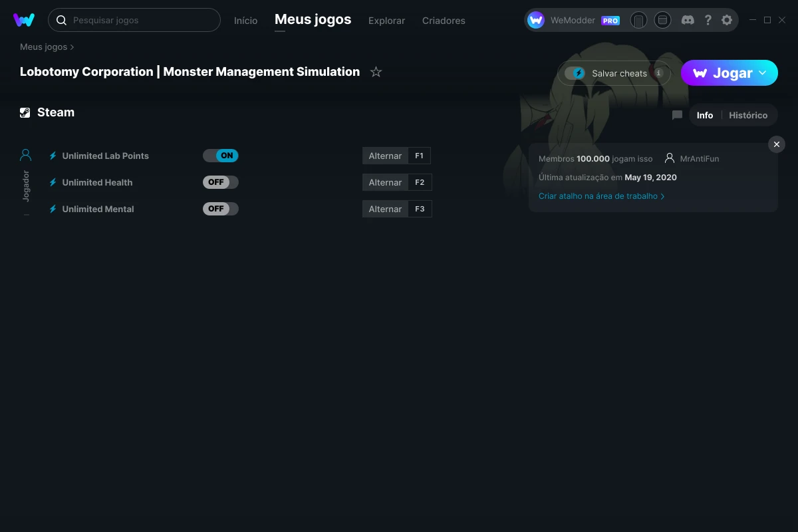Open the Explorar tab
This screenshot has width=798, height=532.
386,21
